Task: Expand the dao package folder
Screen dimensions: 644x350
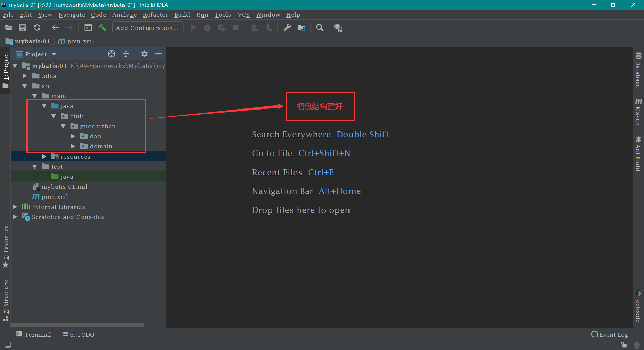Action: pyautogui.click(x=73, y=136)
